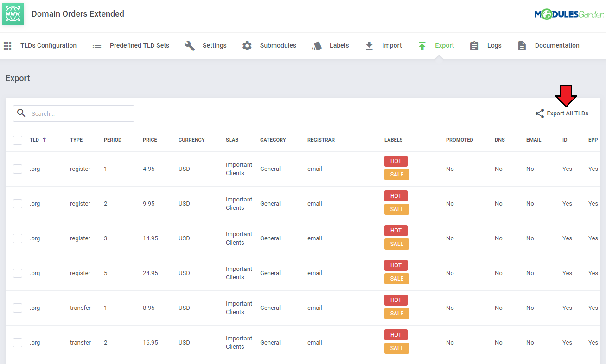Viewport: 606px width, 364px height.
Task: Click the Documentation file icon
Action: coord(522,46)
